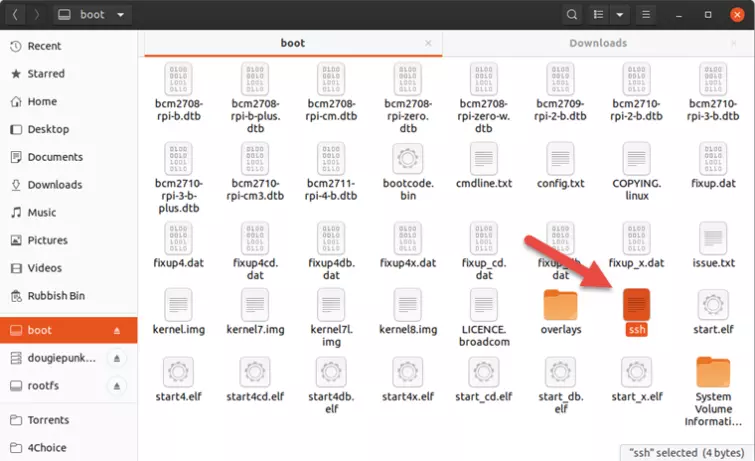Open Rubbish Bin in the sidebar
Viewport: 755px width, 461px height.
pyautogui.click(x=68, y=295)
